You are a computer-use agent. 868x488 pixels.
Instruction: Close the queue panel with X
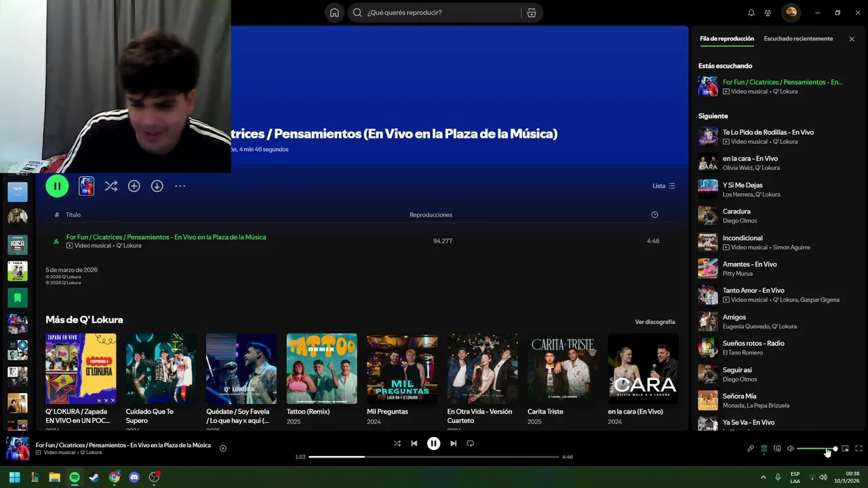(852, 39)
